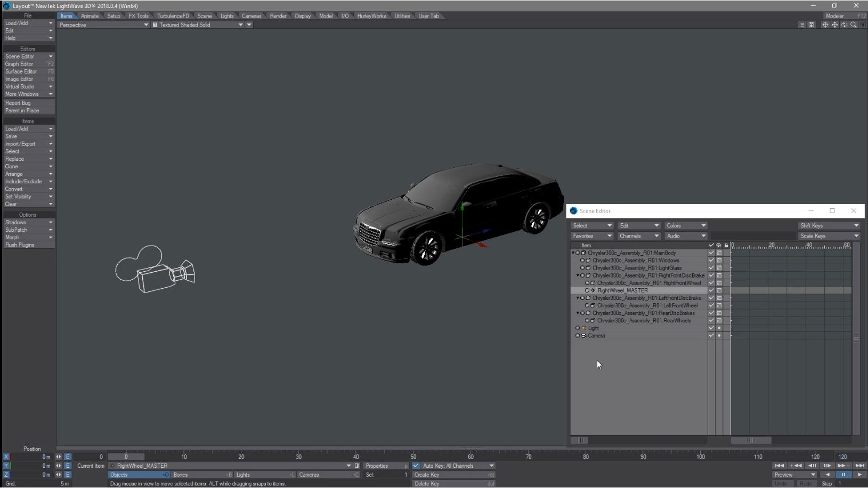Screen dimensions: 868x488
Task: Toggle the Auto Key checkbox
Action: tap(416, 466)
